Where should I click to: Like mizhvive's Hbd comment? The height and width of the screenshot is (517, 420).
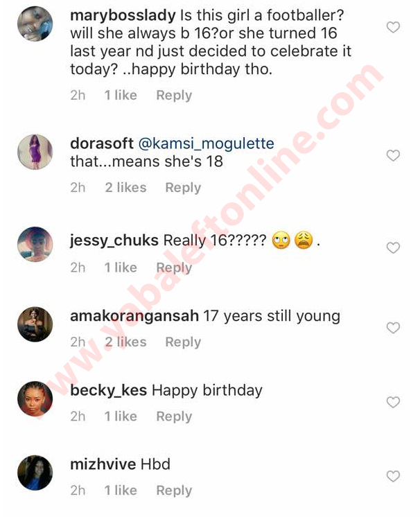pos(392,476)
